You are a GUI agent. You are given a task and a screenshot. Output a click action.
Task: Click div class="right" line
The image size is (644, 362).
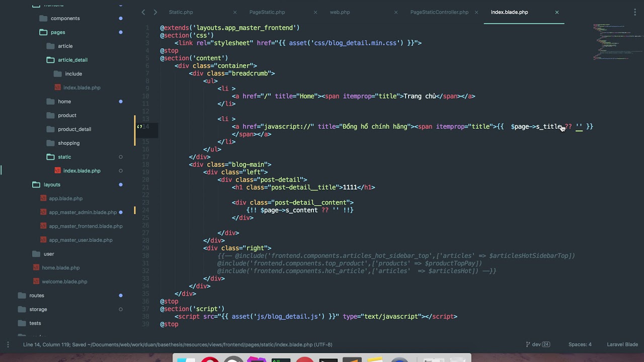coord(237,248)
